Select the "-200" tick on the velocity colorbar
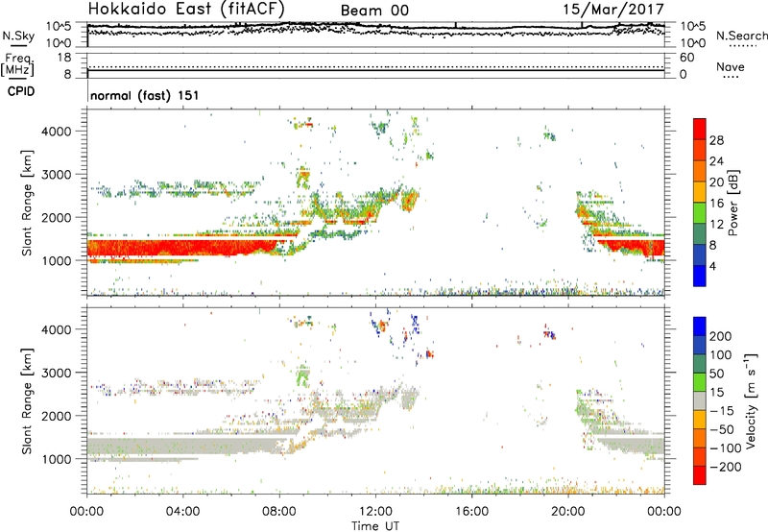 [x=725, y=467]
